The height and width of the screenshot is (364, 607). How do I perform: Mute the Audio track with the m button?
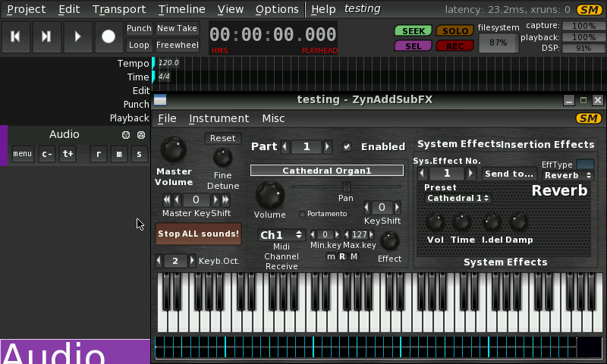119,154
